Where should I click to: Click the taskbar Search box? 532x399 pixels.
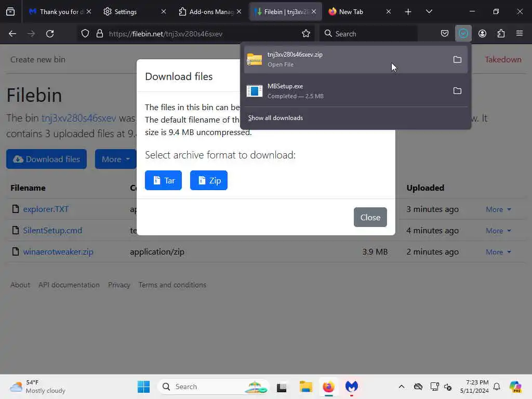pyautogui.click(x=214, y=387)
